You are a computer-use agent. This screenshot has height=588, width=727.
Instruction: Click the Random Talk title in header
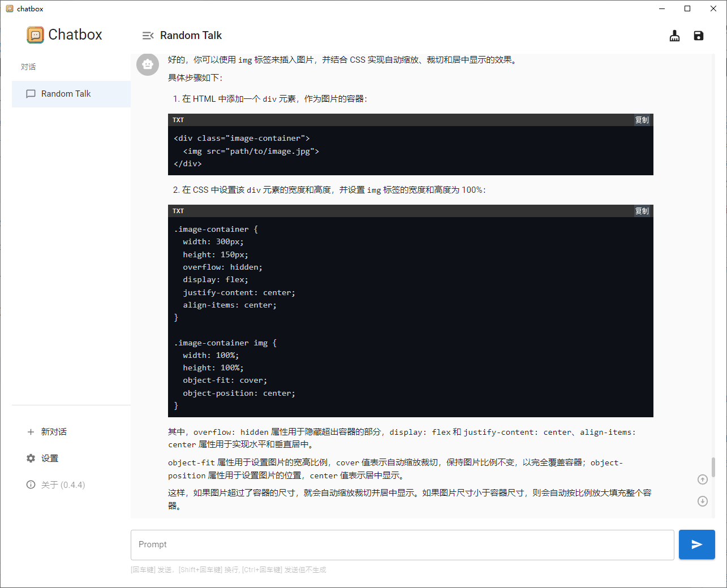tap(191, 36)
